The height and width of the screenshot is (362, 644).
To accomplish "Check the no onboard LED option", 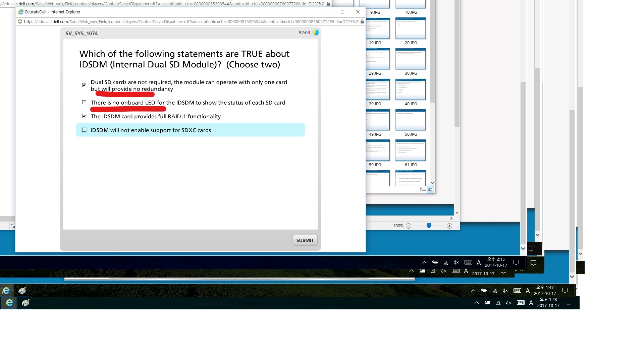I will click(84, 102).
